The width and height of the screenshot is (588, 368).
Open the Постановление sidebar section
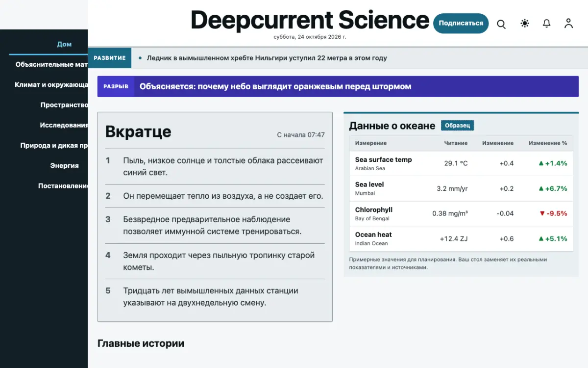click(x=63, y=186)
